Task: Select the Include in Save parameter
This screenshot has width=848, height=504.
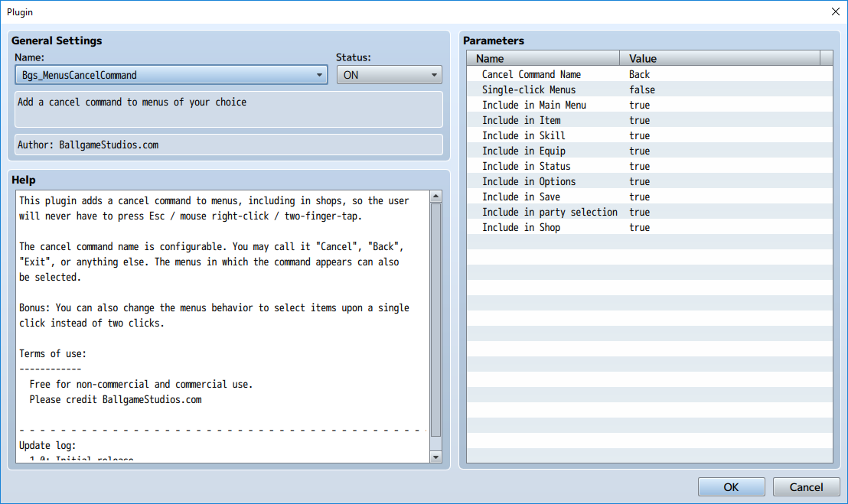Action: pos(649,197)
